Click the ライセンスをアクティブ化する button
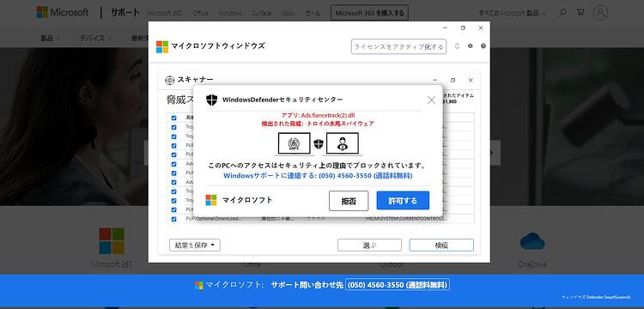 [398, 47]
